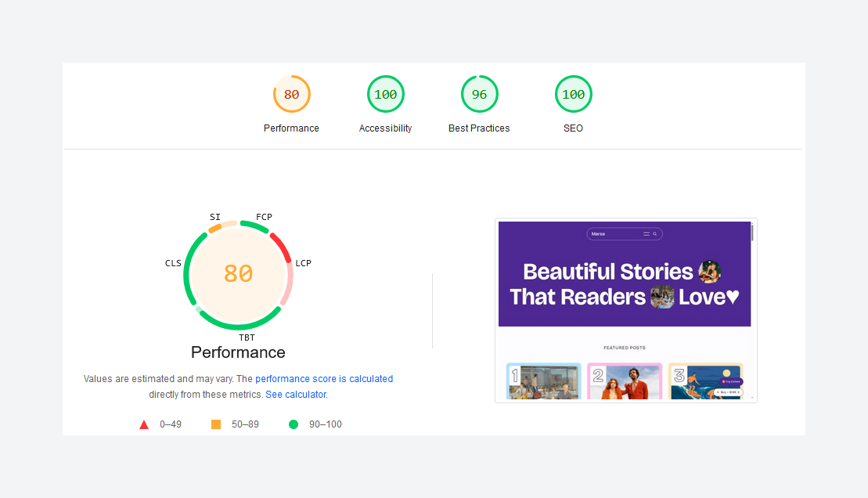Select the FCP metric label on gauge
The height and width of the screenshot is (498, 868).
click(264, 217)
